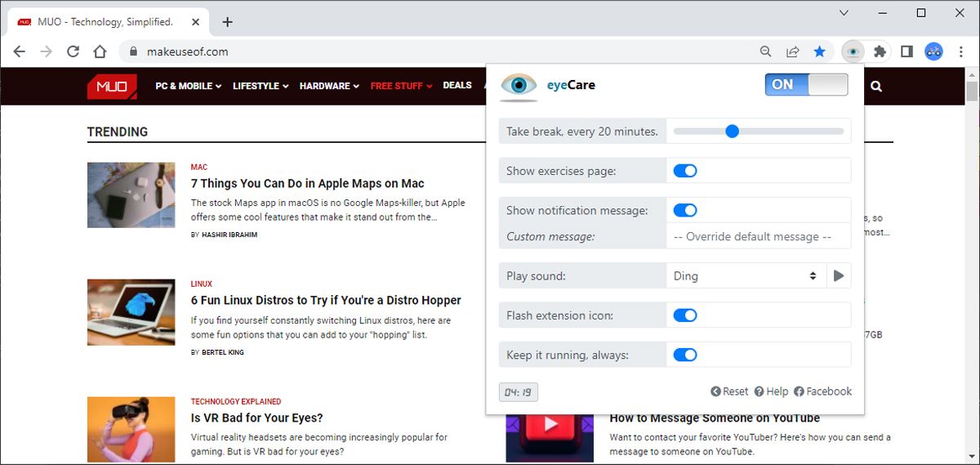This screenshot has width=980, height=465.
Task: Click the LINUX category label
Action: point(202,284)
